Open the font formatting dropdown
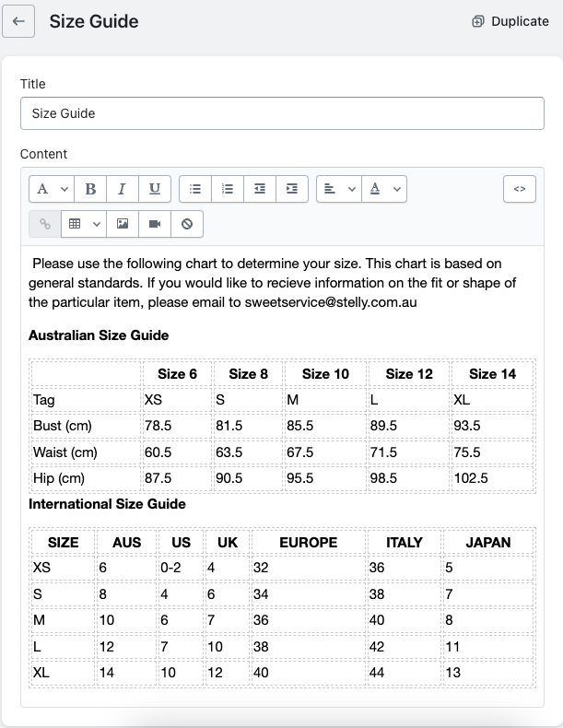This screenshot has height=728, width=563. (52, 189)
